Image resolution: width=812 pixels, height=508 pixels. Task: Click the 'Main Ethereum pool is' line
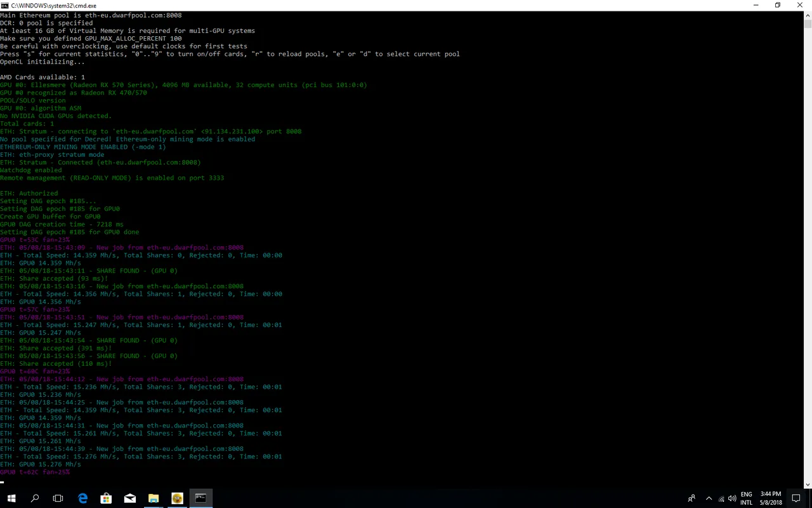pos(91,15)
